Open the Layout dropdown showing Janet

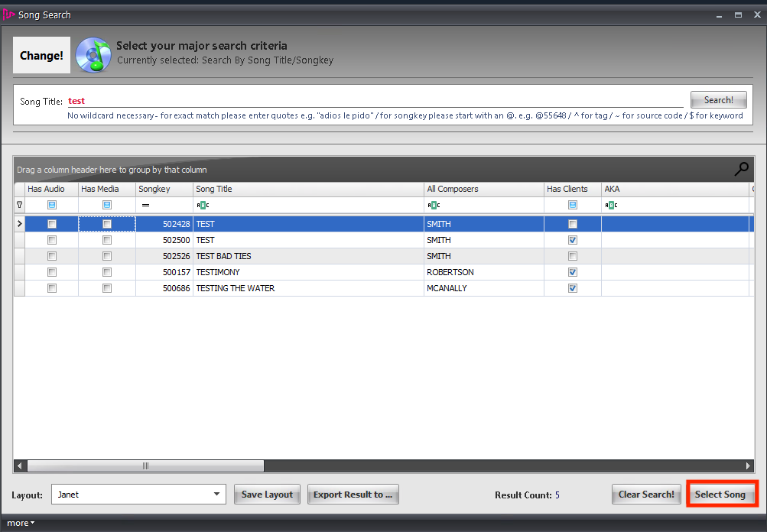click(x=217, y=495)
